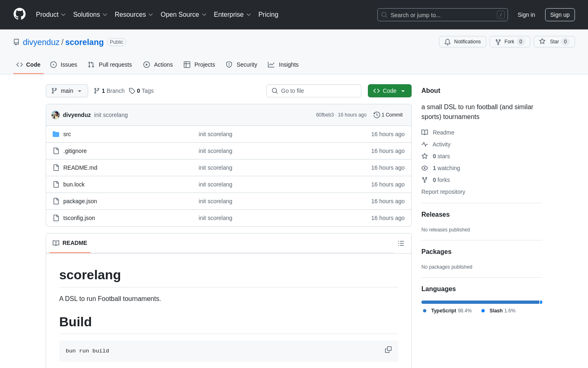
Task: Click the Search or jump to field
Action: click(443, 15)
